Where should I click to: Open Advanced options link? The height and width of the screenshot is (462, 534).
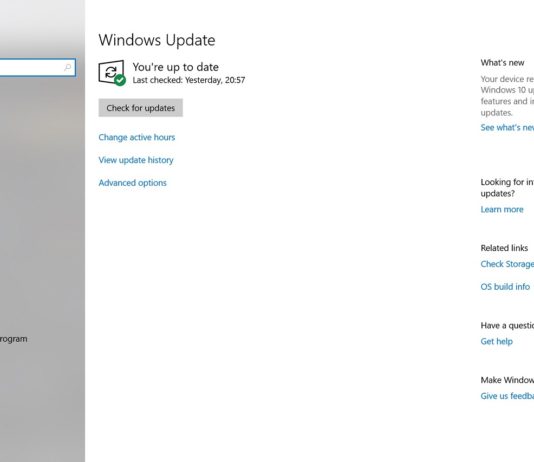[x=132, y=183]
